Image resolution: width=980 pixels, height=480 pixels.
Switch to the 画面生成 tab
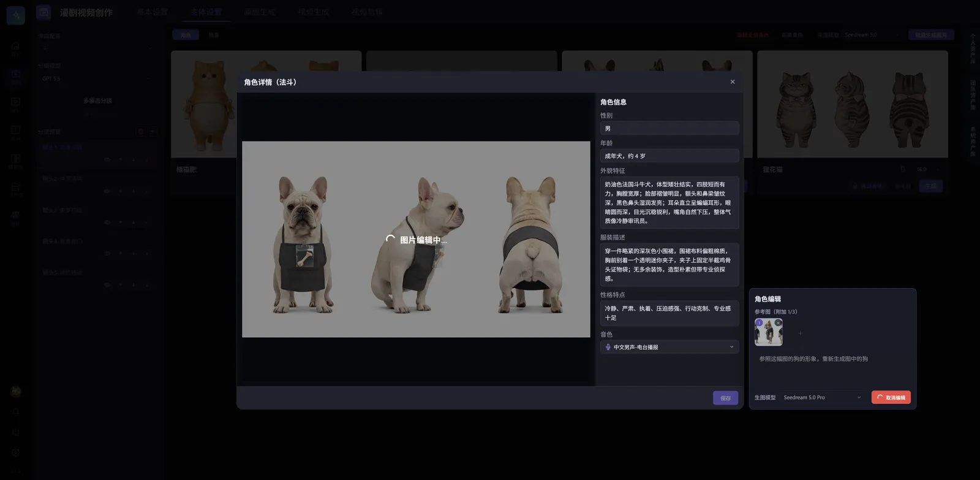(x=260, y=12)
